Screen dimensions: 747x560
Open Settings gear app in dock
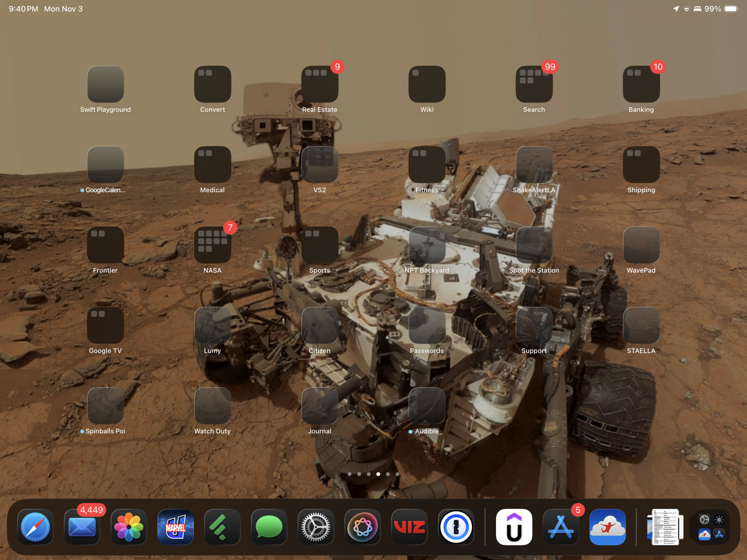point(316,527)
